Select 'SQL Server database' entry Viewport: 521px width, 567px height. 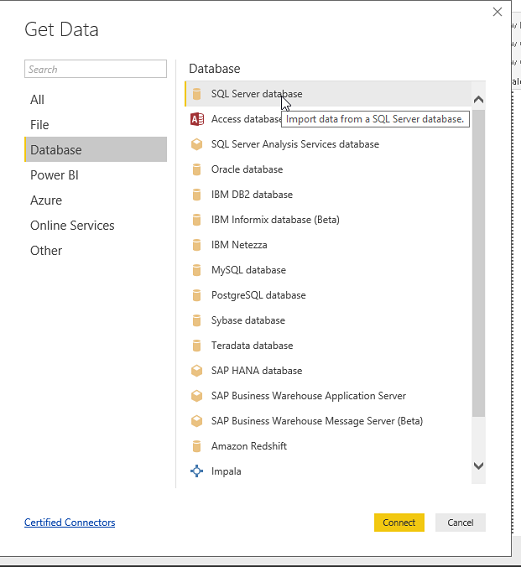pos(328,94)
